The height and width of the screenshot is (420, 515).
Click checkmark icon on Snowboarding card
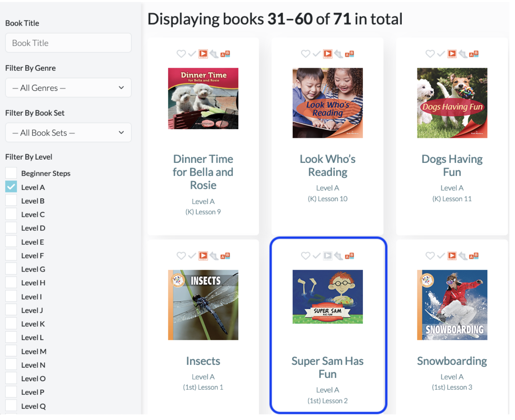click(441, 256)
